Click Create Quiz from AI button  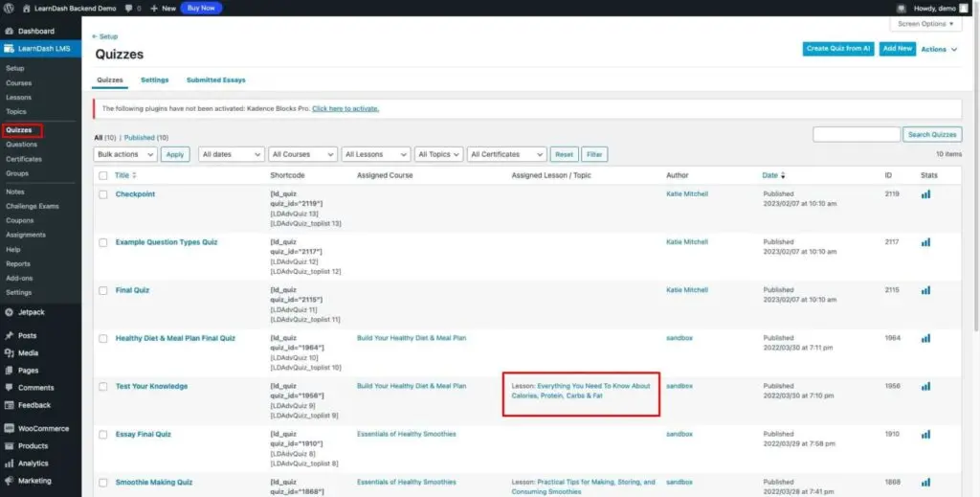coord(838,49)
